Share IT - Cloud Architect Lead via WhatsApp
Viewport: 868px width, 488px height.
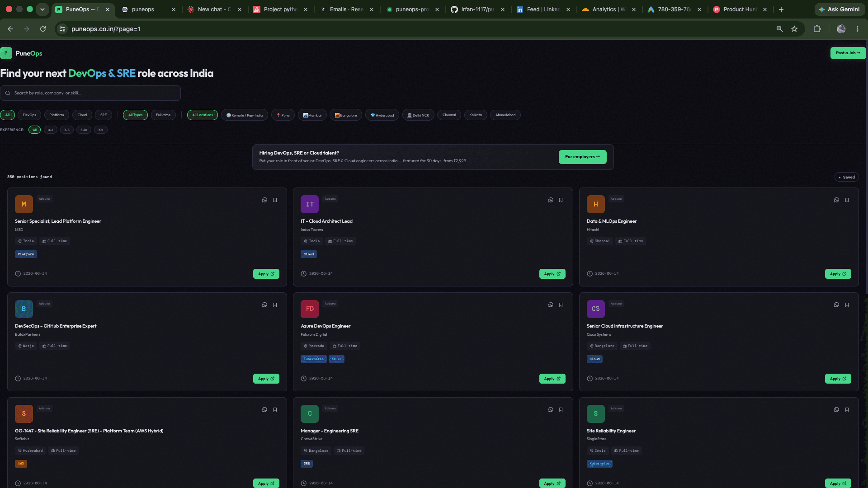tap(551, 200)
